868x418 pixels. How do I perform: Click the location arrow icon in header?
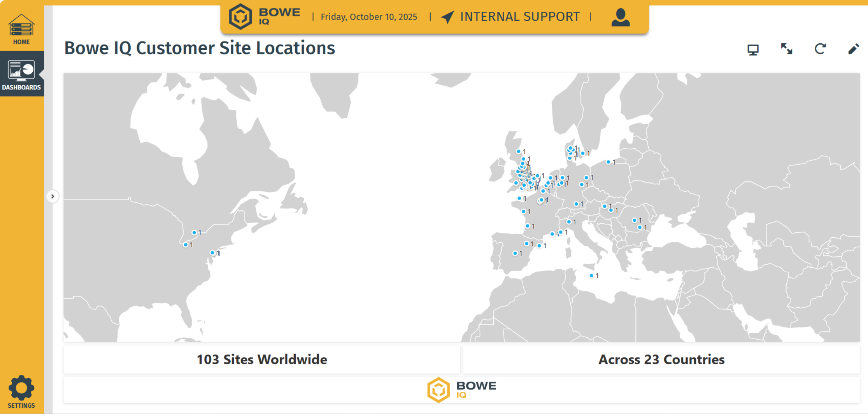[x=448, y=17]
